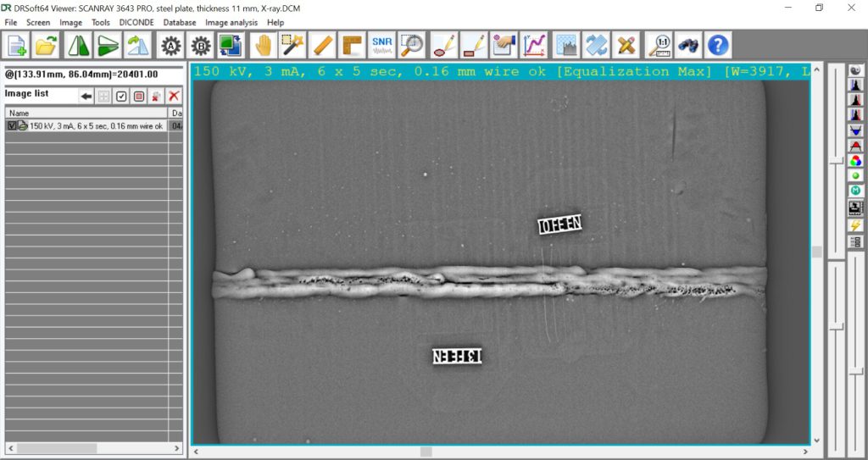Select the rectangle annotation pencil tool
The image size is (868, 460).
click(x=474, y=46)
